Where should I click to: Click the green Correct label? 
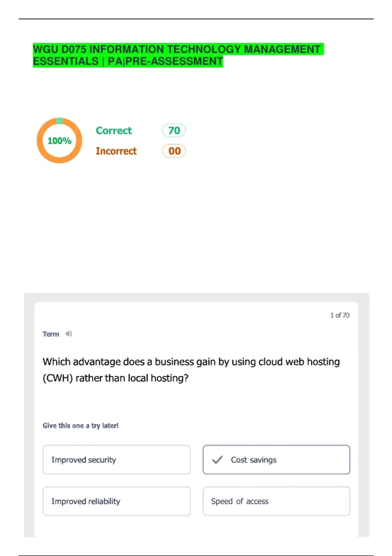(x=114, y=130)
